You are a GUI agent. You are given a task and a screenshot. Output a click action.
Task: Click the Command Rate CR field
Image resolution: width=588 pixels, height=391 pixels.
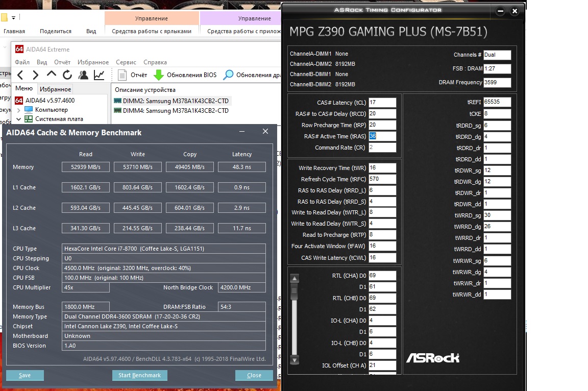[382, 148]
